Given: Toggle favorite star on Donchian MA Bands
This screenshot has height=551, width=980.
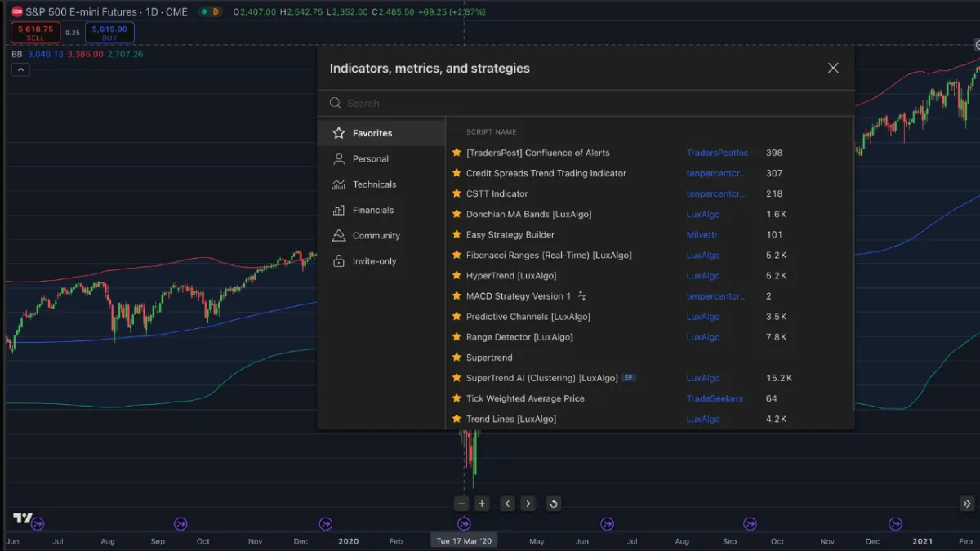Looking at the screenshot, I should (457, 214).
